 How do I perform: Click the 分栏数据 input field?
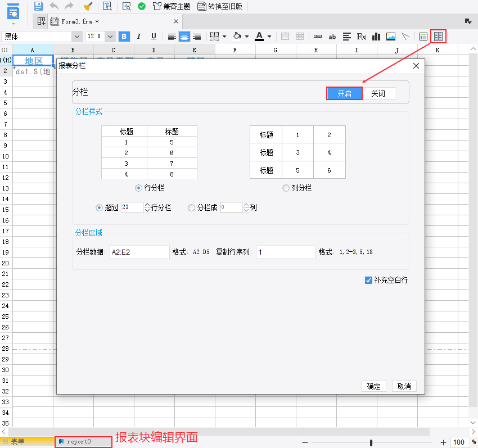click(139, 252)
